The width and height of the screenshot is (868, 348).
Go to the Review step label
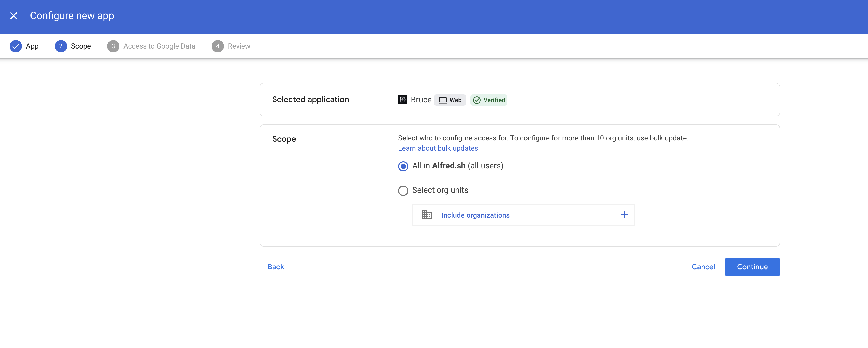click(239, 46)
